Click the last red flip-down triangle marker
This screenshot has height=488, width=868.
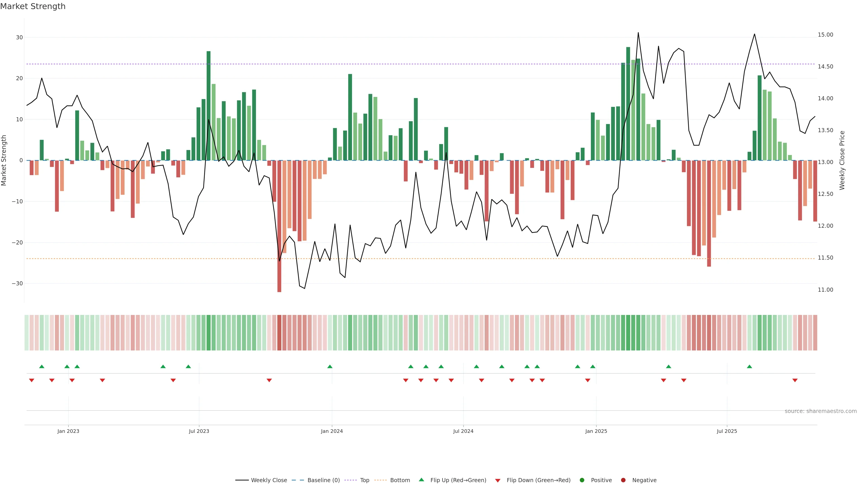[795, 380]
